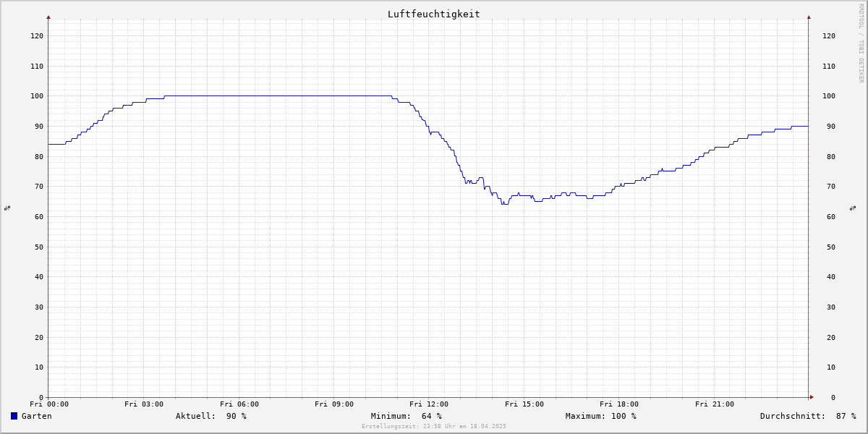The image size is (868, 434).
Task: Click the right y-axis label '70'
Action: pyautogui.click(x=831, y=187)
